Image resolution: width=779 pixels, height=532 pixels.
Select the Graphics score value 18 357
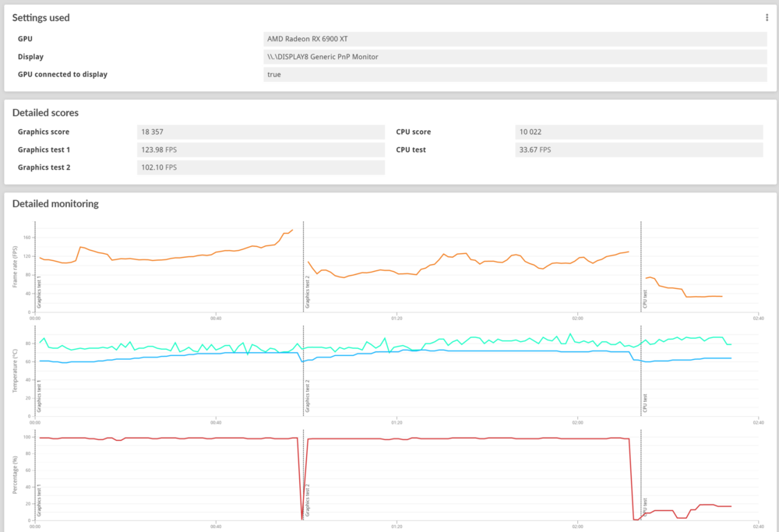260,132
